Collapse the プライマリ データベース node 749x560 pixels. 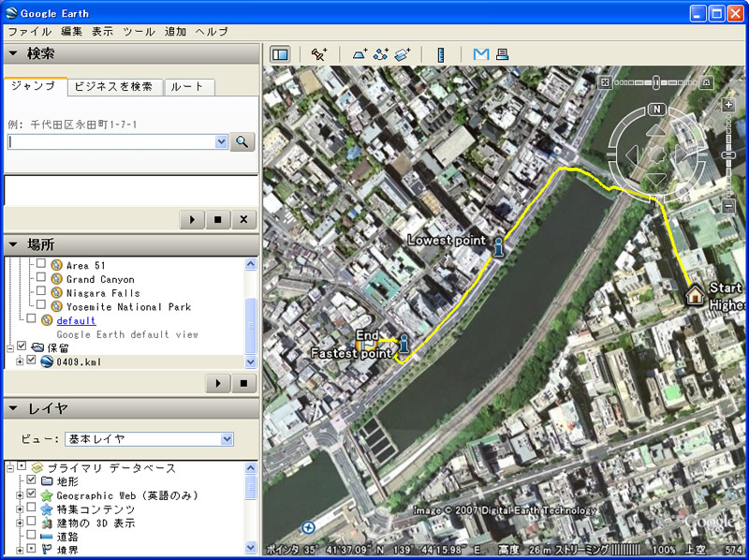pyautogui.click(x=10, y=468)
